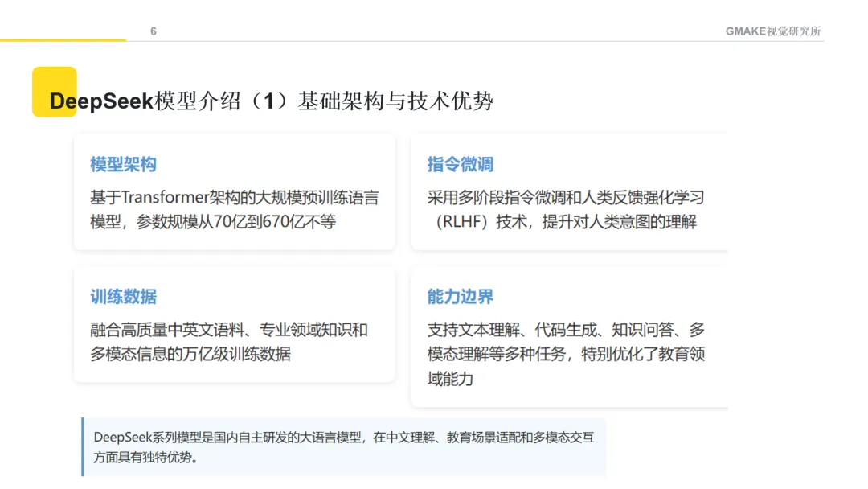Click the text '参数规模从70亿到670亿不等'

[235, 221]
